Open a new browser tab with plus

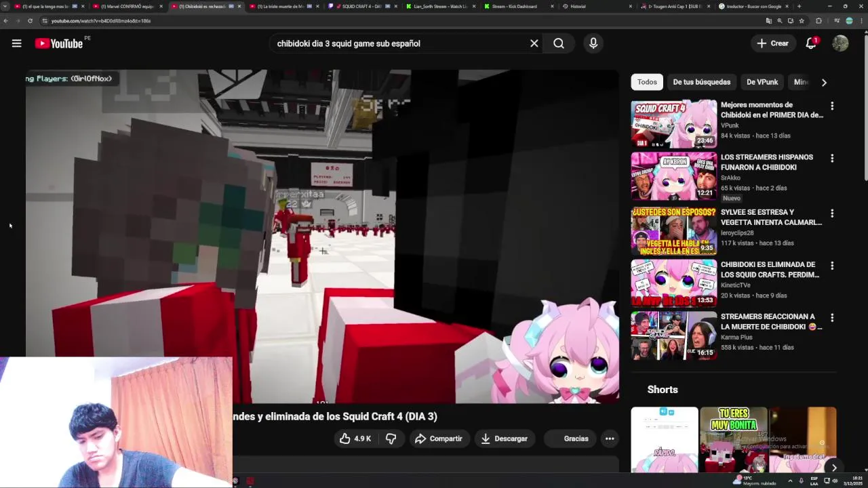point(799,6)
